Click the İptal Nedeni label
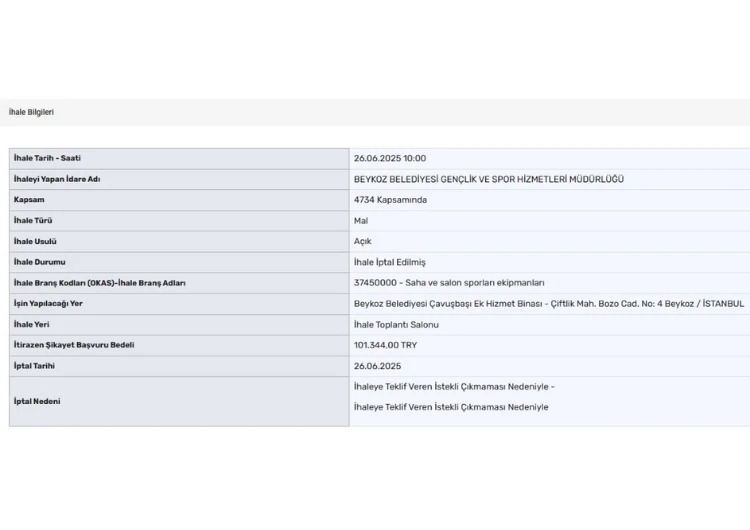 click(x=37, y=401)
